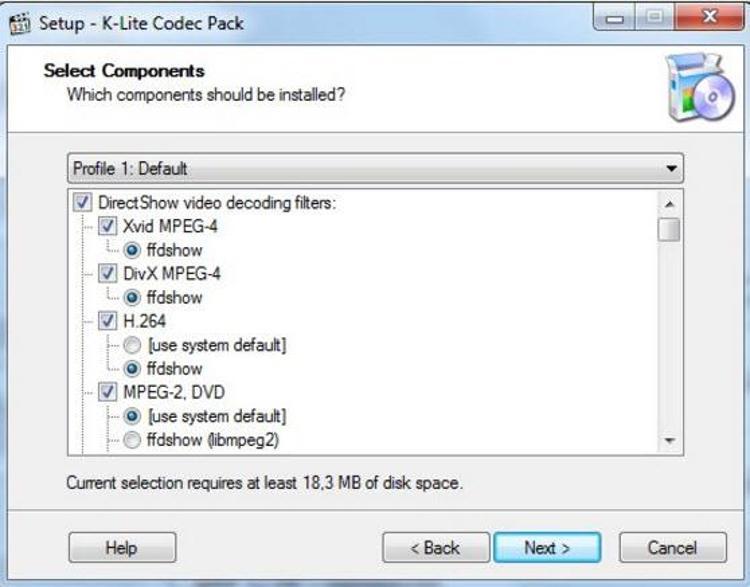Uncheck the H.264 component
Viewport: 750px width, 587px height.
tap(108, 321)
